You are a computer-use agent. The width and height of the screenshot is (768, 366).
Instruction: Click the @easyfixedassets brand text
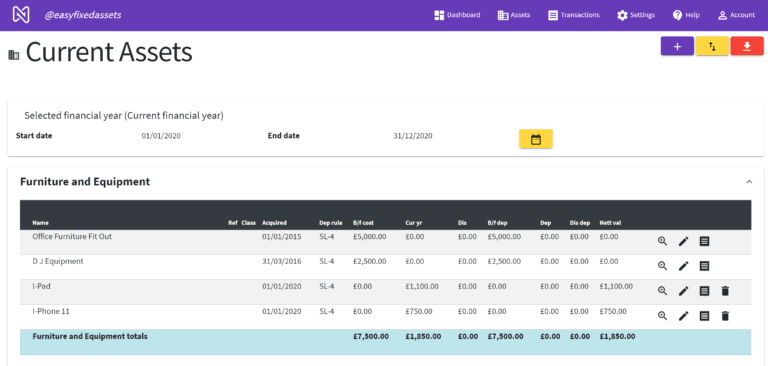pos(83,15)
